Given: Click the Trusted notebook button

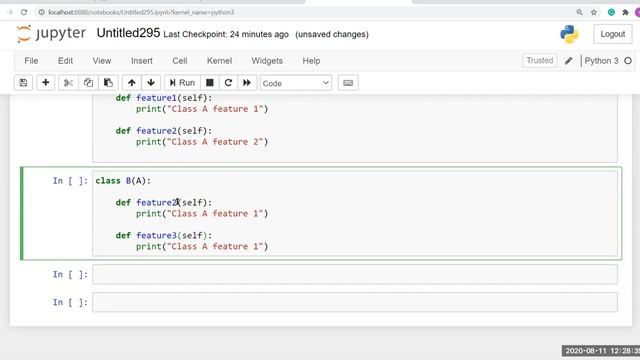Looking at the screenshot, I should tap(540, 60).
